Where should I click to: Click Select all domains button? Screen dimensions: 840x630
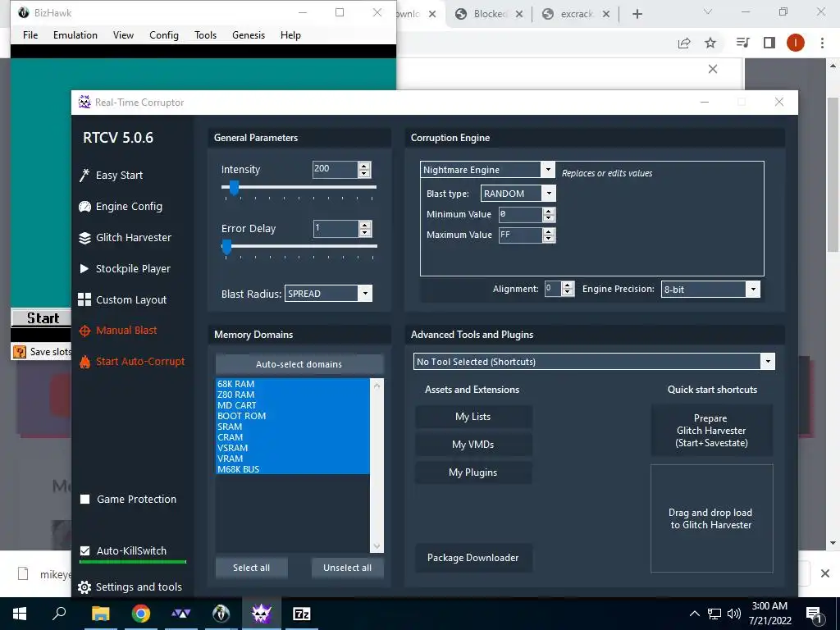251,568
